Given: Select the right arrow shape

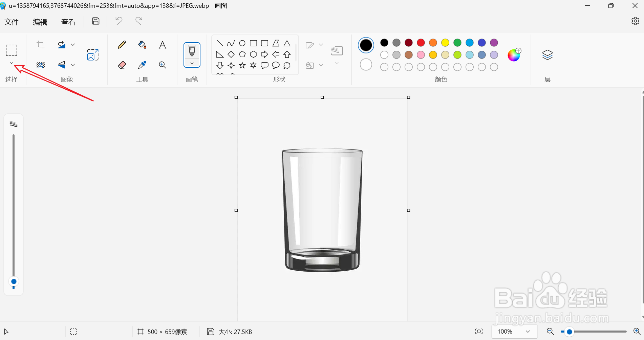Looking at the screenshot, I should point(264,54).
